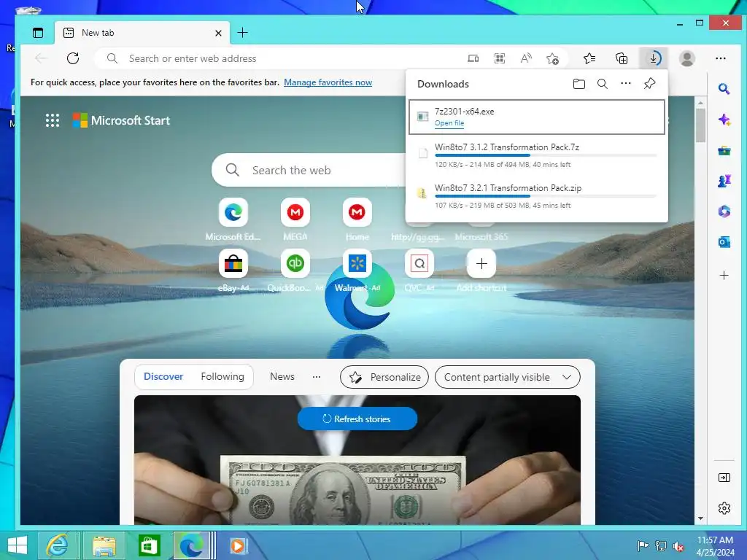Add a sidebar app with plus icon

(x=724, y=275)
